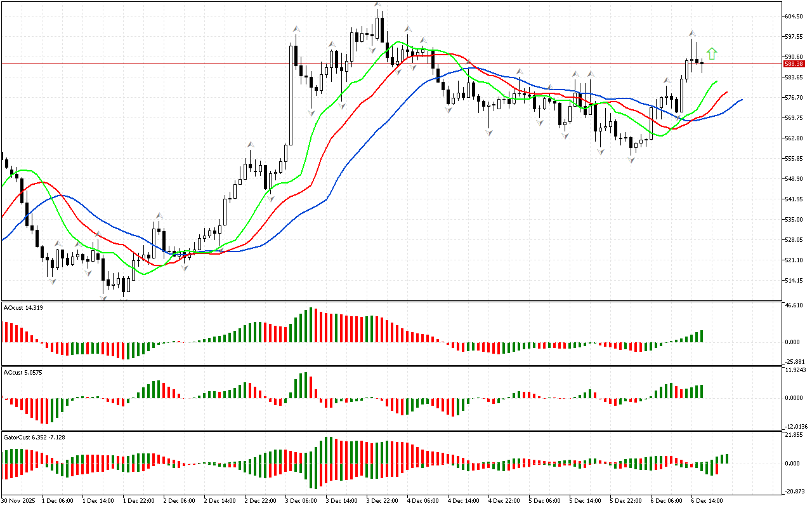The width and height of the screenshot is (812, 508).
Task: Select the tall white candle on 3 Dec
Action: [291, 95]
